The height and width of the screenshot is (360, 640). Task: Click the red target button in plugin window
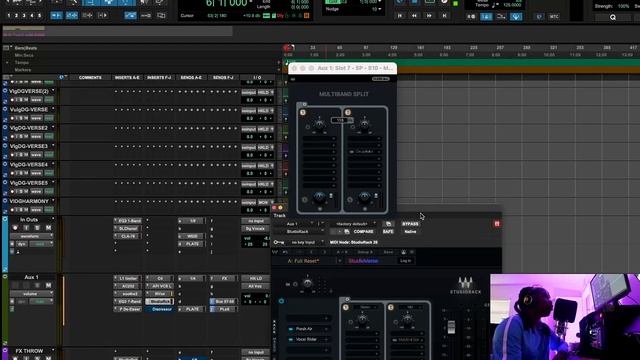[x=497, y=224]
